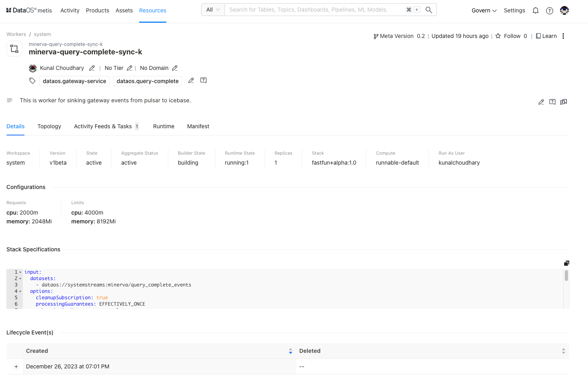588x378 pixels.
Task: Click the Follow button label
Action: point(512,36)
